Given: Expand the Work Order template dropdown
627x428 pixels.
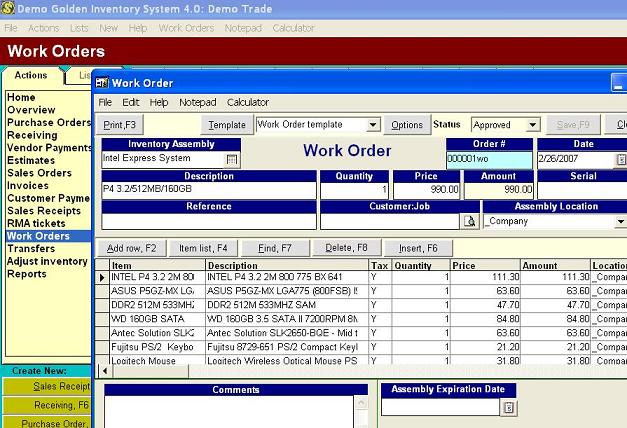Looking at the screenshot, I should tap(373, 125).
